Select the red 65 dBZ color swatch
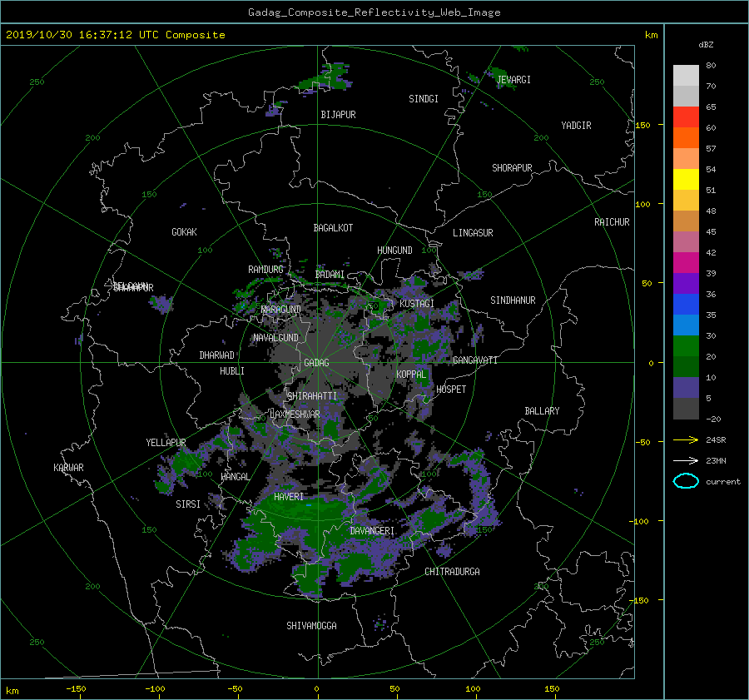Screen dimensions: 749x700 [x=686, y=117]
